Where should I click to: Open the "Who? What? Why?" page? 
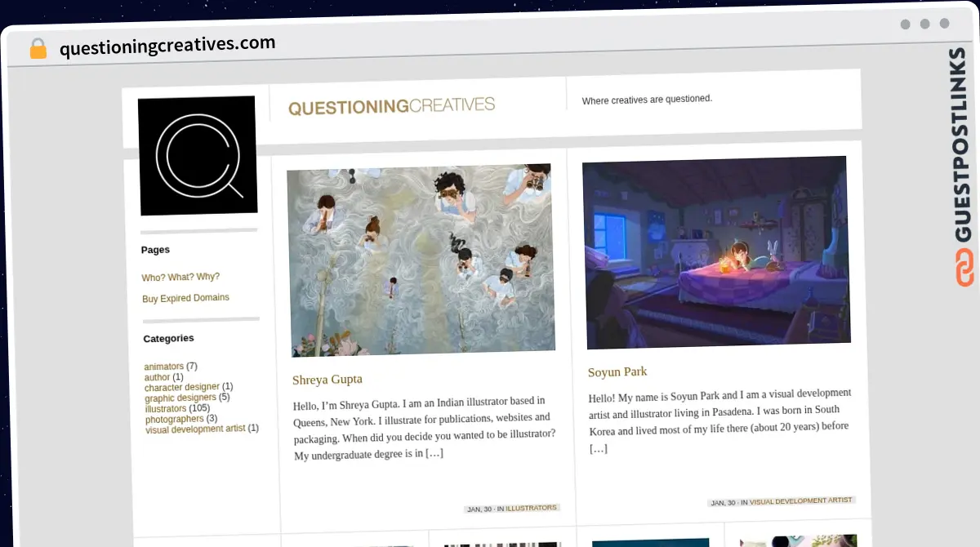click(x=180, y=277)
